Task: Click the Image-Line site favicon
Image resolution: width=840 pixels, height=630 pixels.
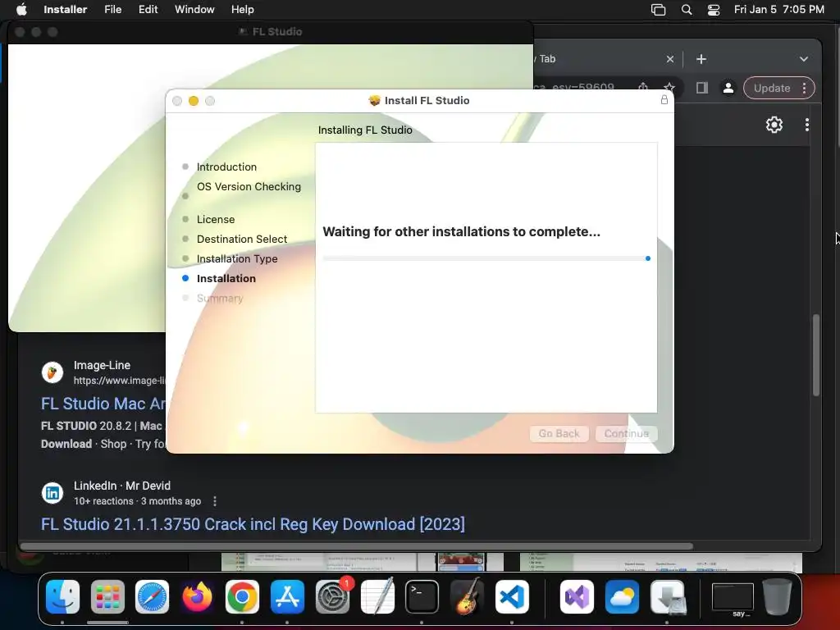Action: coord(52,372)
